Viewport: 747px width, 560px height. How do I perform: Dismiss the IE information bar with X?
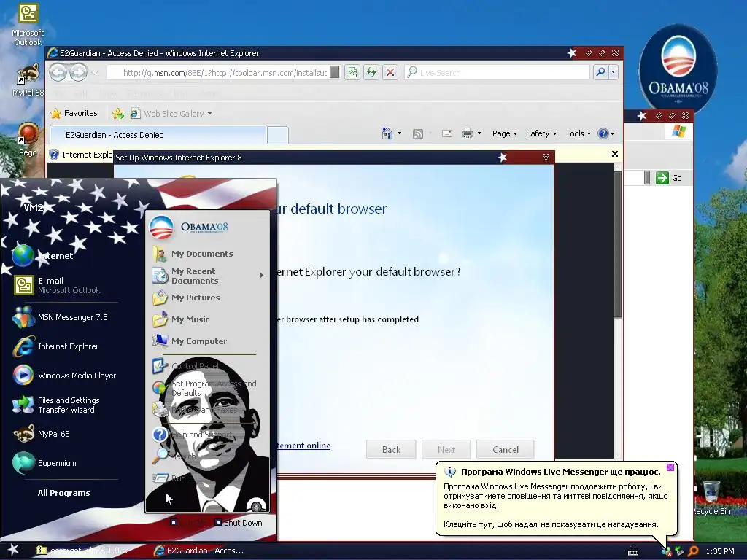click(614, 154)
